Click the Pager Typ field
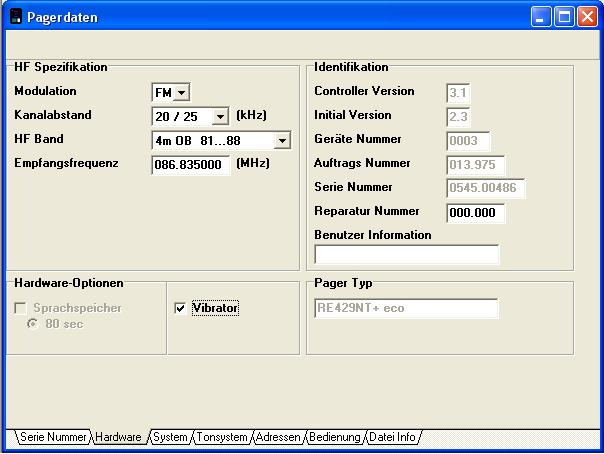This screenshot has height=454, width=604. pyautogui.click(x=405, y=308)
